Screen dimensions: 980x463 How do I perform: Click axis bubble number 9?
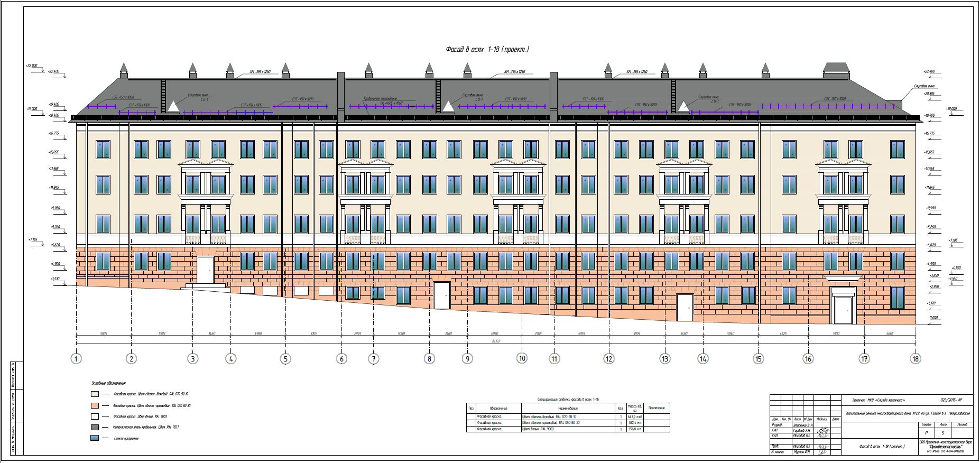tap(467, 359)
